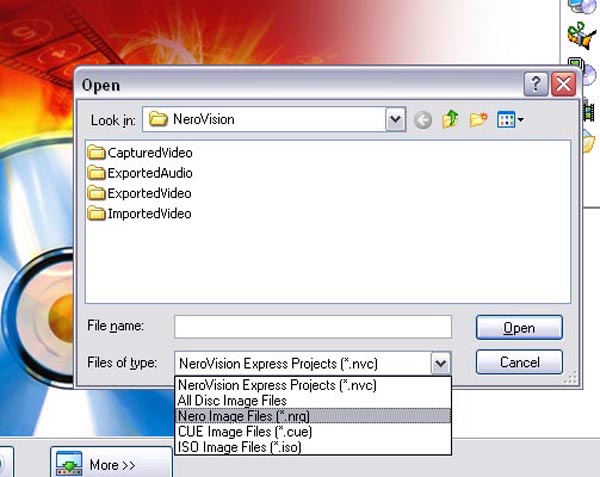Choose Nero Image Files (*.nrg) option
This screenshot has width=600, height=477.
(313, 416)
